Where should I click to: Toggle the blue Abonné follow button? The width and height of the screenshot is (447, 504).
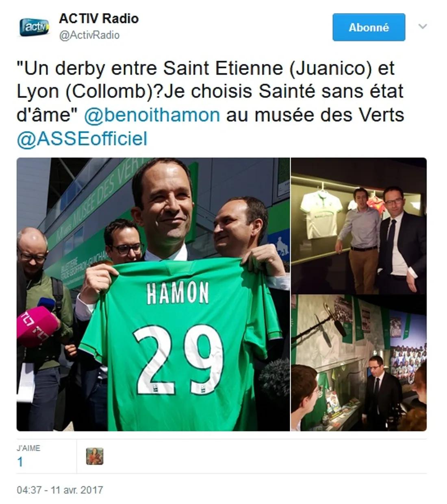tap(369, 27)
